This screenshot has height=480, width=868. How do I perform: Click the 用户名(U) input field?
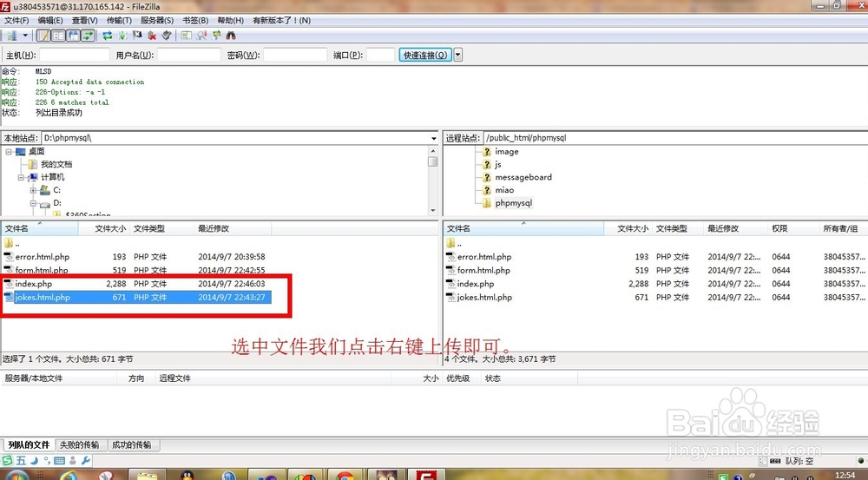coord(189,55)
